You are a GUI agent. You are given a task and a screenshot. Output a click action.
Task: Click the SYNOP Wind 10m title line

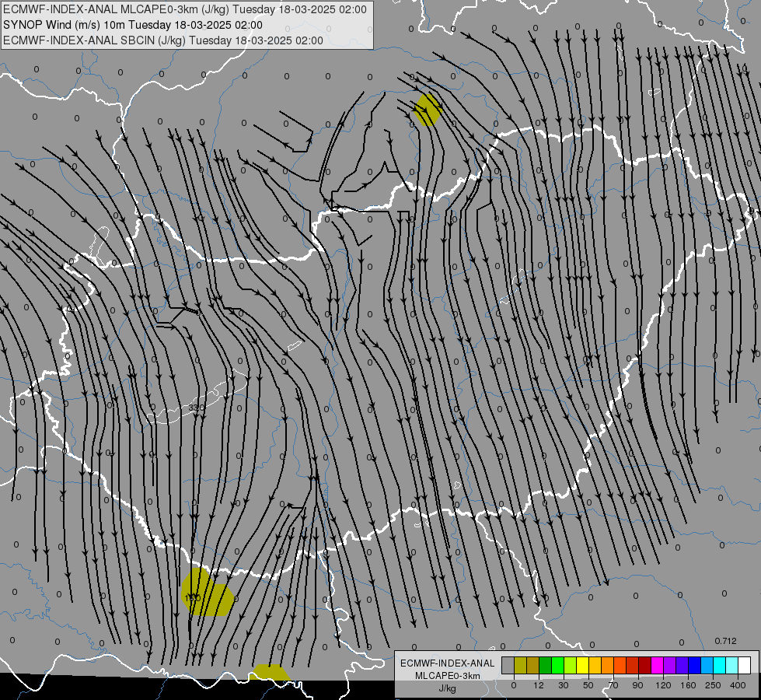[x=133, y=25]
